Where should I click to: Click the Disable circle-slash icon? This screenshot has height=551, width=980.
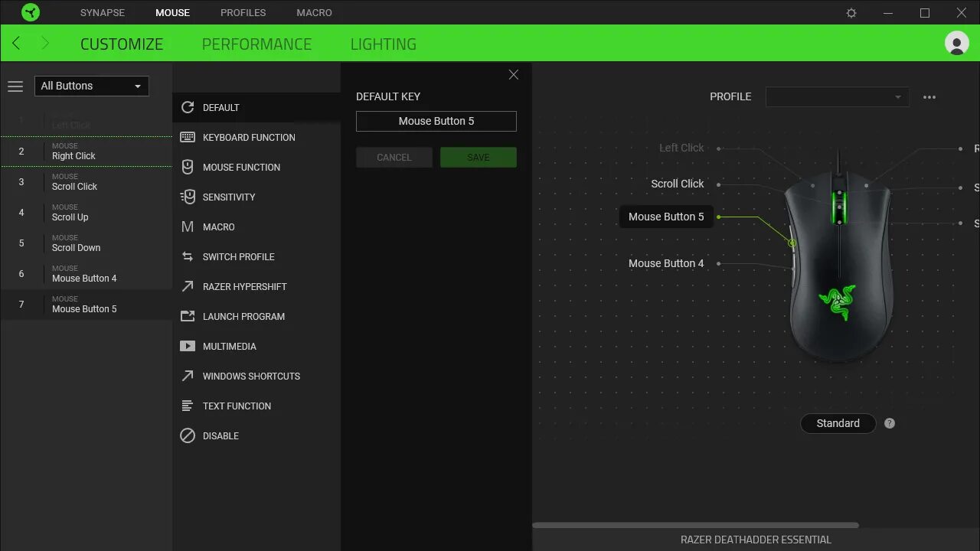188,435
